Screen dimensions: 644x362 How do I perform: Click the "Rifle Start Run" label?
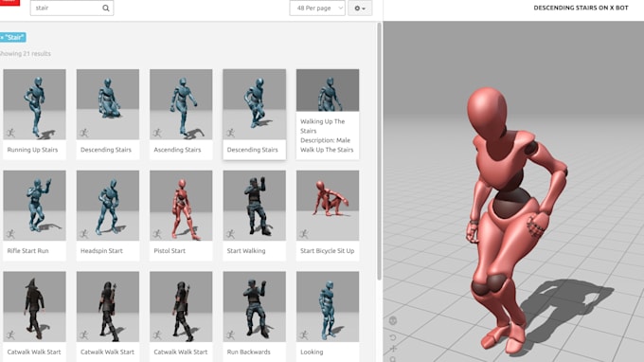27,250
